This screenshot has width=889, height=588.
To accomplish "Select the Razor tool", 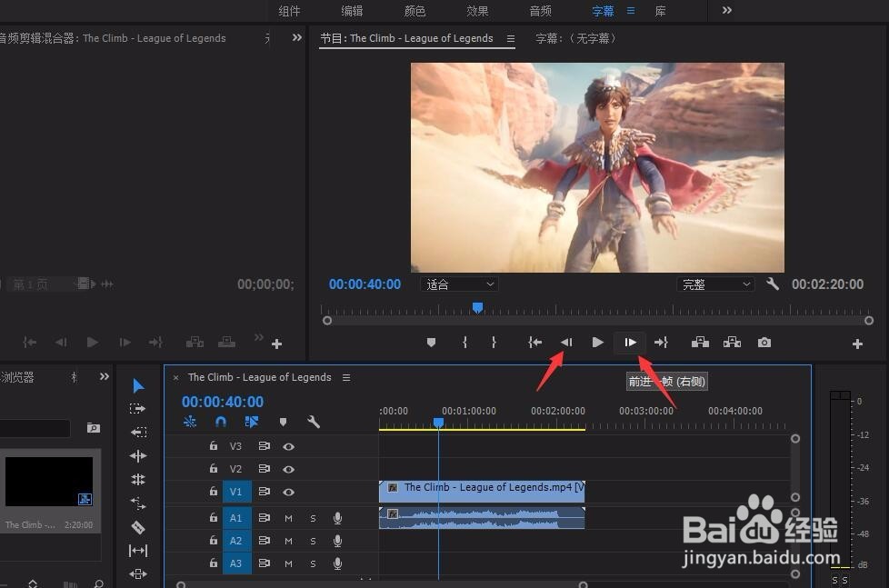I will click(138, 527).
